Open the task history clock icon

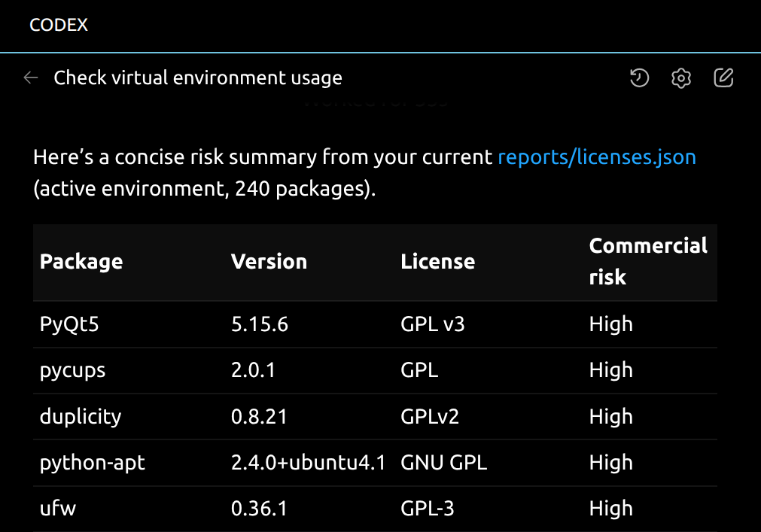[639, 78]
